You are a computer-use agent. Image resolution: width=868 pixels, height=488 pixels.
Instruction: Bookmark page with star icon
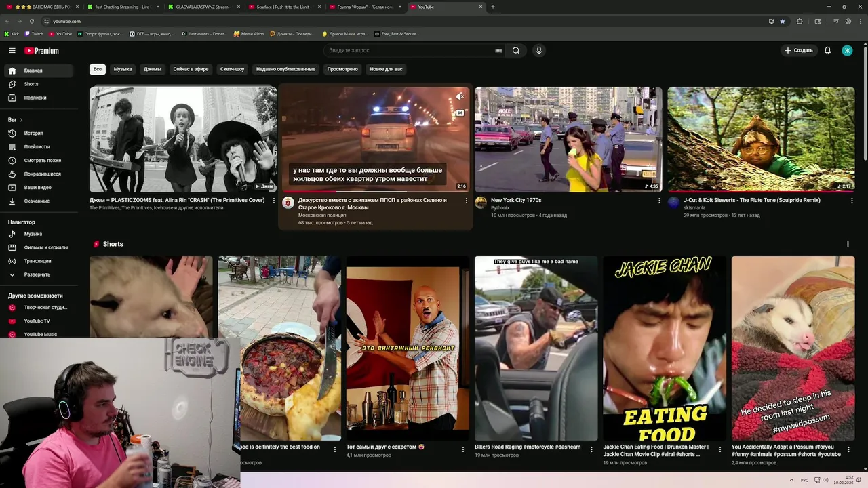[x=783, y=21]
